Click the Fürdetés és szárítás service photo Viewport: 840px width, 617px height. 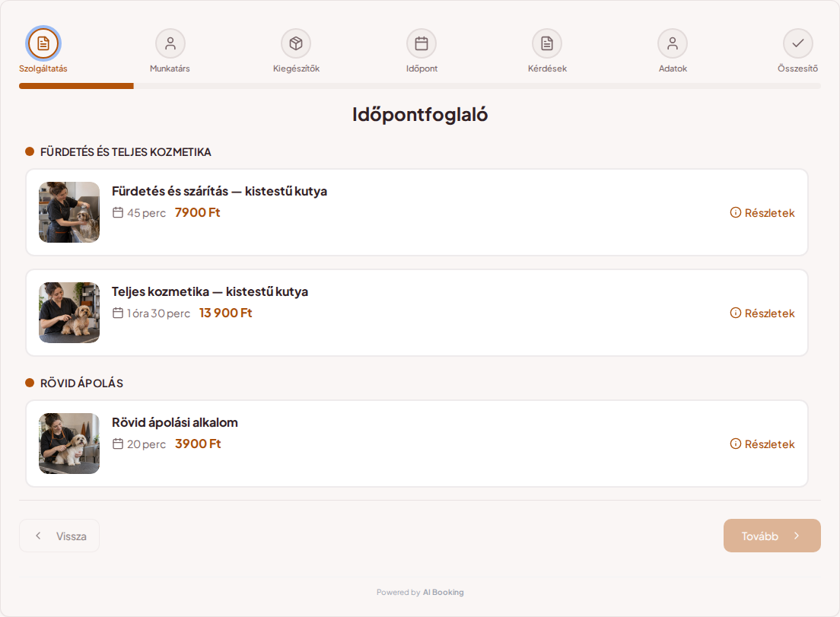pos(69,212)
